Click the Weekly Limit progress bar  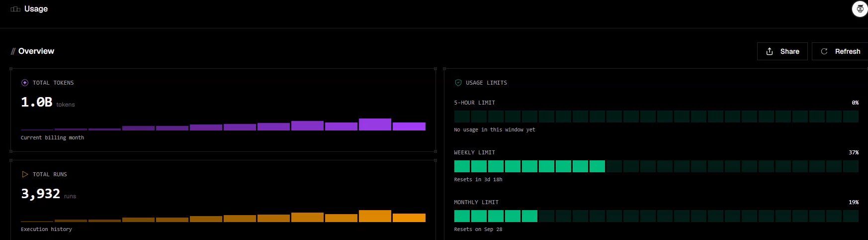click(656, 166)
